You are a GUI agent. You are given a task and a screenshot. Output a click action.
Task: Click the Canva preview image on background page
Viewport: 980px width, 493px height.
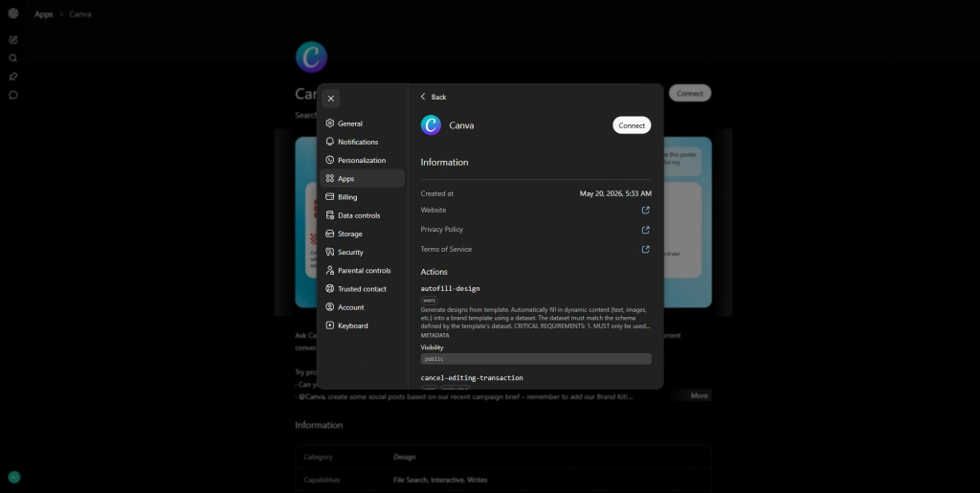pos(503,222)
